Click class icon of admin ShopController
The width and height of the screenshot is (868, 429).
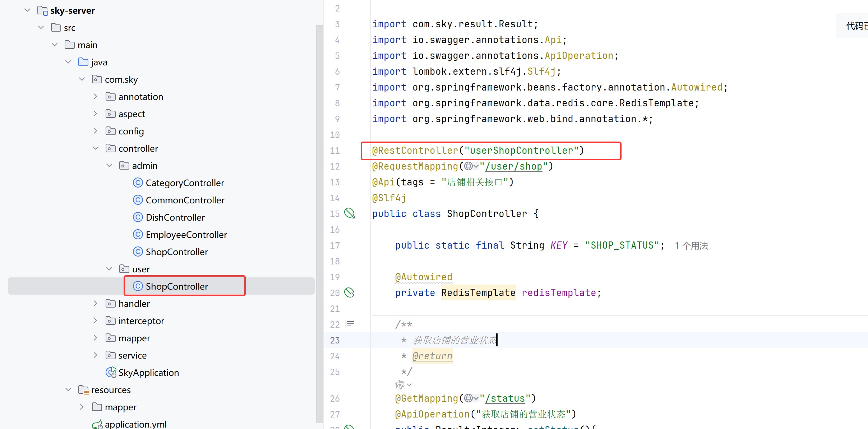138,252
